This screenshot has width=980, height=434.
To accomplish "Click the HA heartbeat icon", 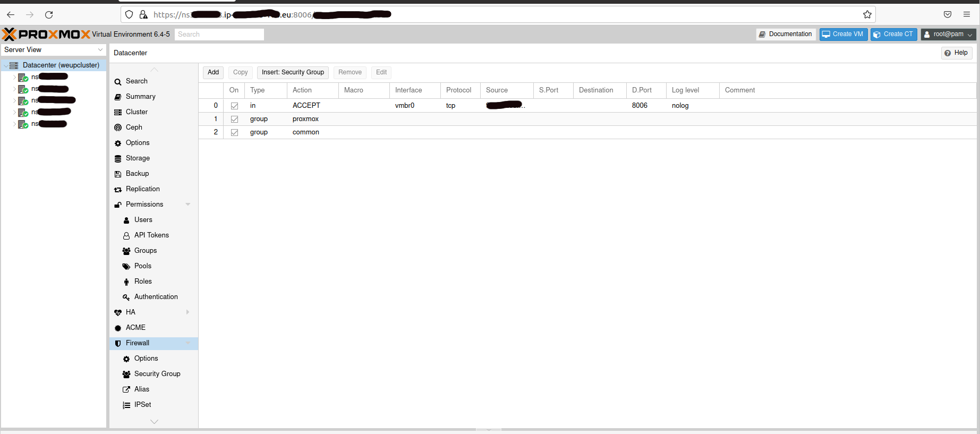I will pyautogui.click(x=118, y=312).
